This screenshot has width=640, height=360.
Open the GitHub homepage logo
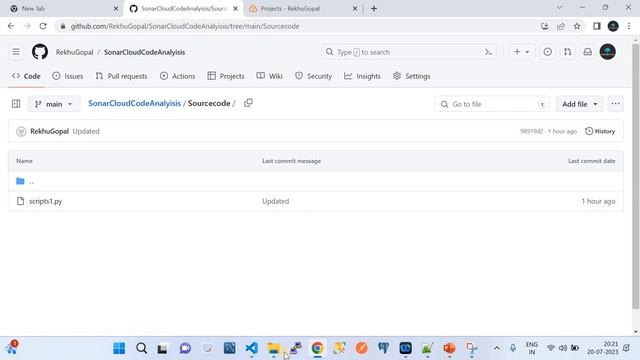[40, 52]
